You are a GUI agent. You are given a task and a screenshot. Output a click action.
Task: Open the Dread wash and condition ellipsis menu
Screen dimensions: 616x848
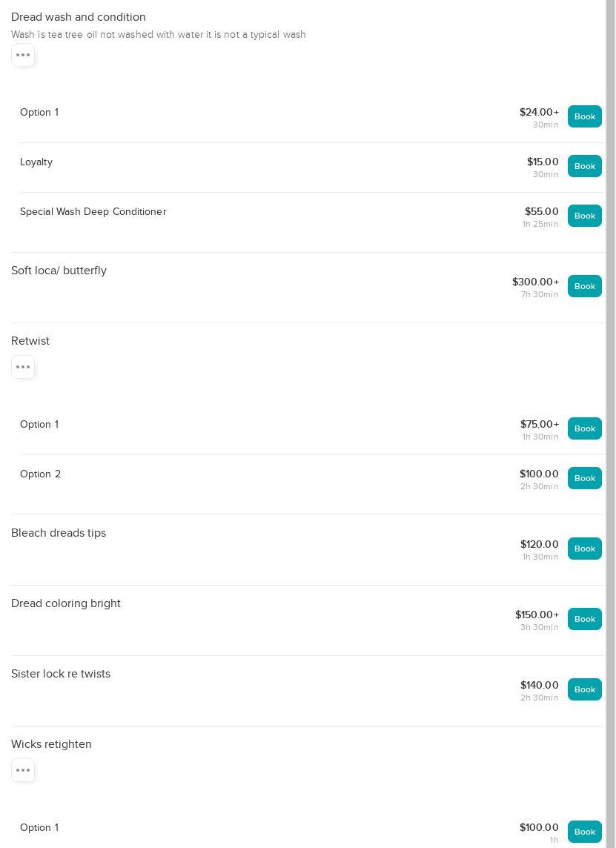(23, 55)
